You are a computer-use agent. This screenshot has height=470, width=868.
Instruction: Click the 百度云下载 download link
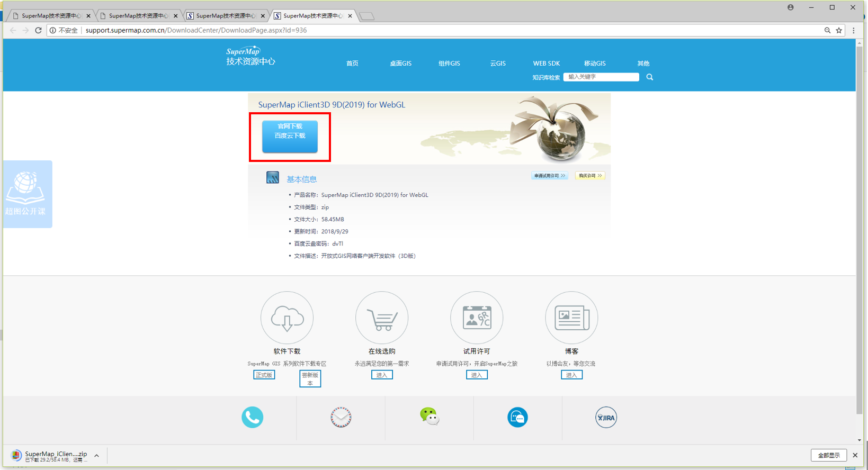pos(290,136)
